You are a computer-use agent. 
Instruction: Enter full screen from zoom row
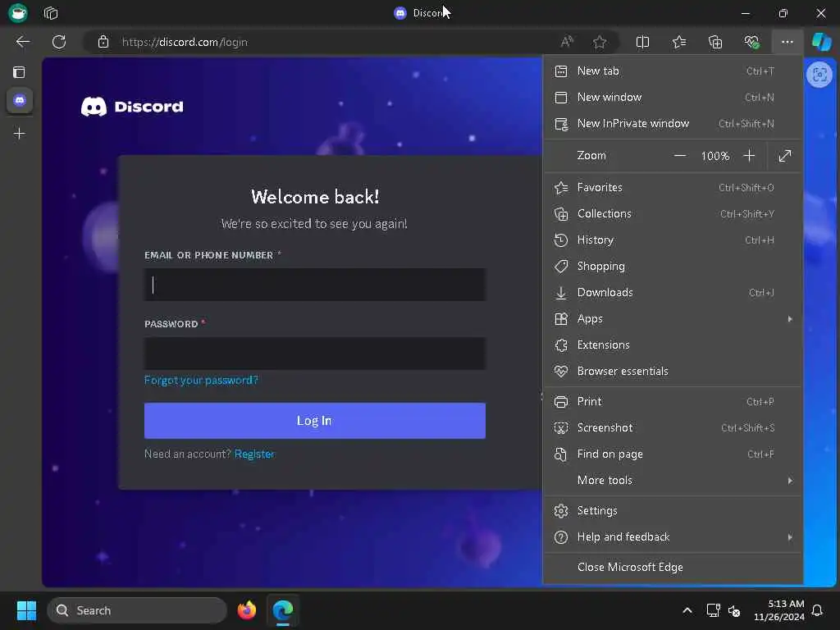point(785,156)
